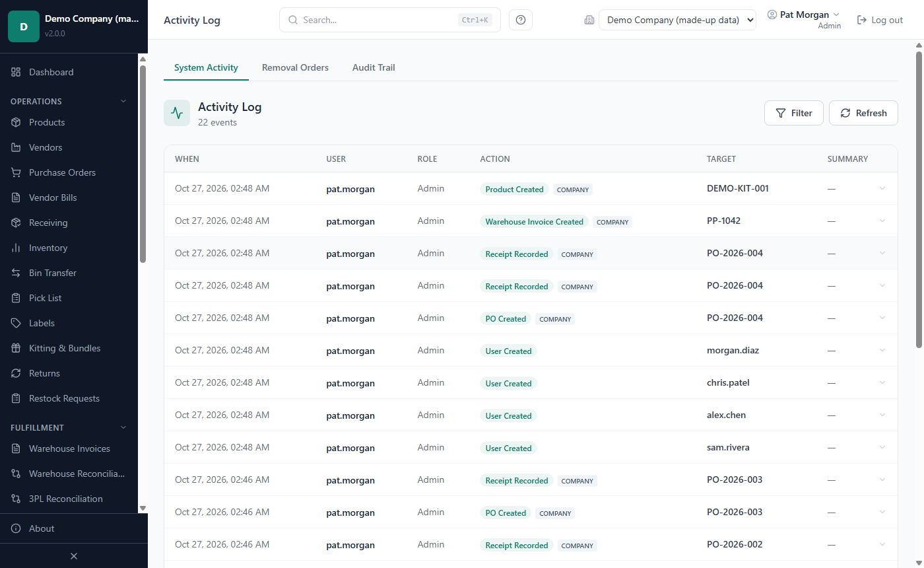Expand the morgan.diaz event row chevron
Image resolution: width=924 pixels, height=568 pixels.
coord(882,350)
